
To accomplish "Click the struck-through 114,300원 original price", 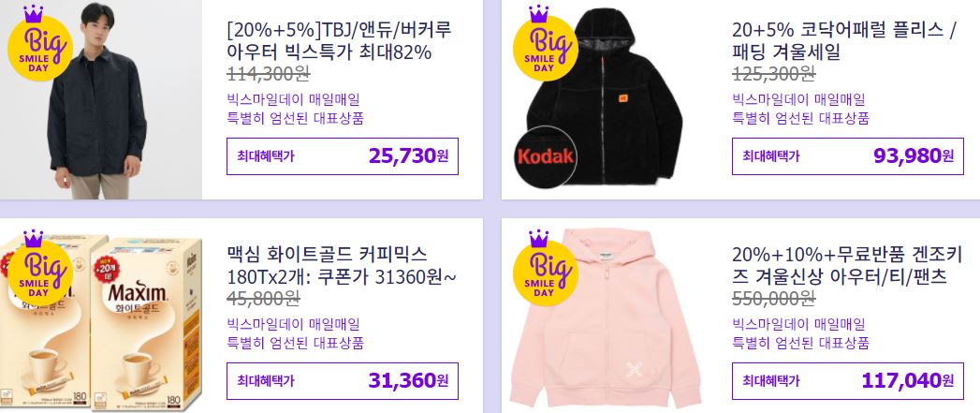I will (269, 75).
